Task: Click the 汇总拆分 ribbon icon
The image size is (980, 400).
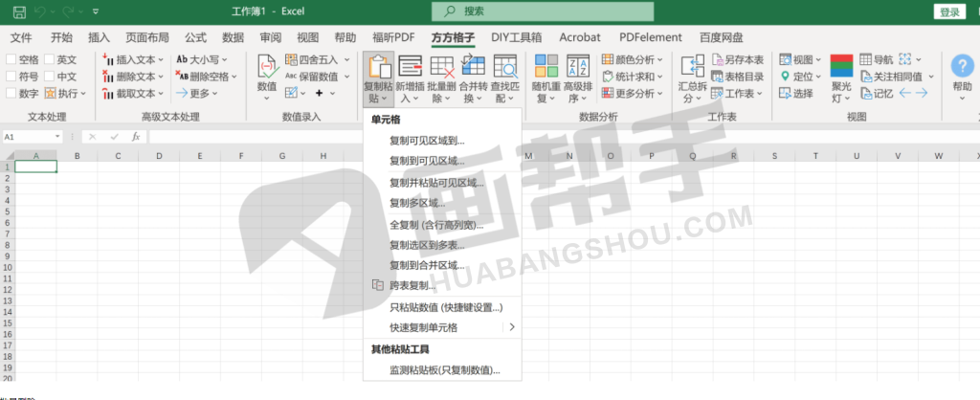Action: (x=692, y=67)
